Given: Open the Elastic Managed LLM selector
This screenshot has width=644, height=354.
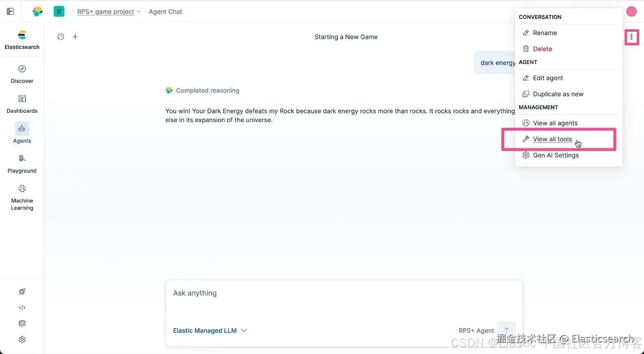Looking at the screenshot, I should [x=209, y=331].
